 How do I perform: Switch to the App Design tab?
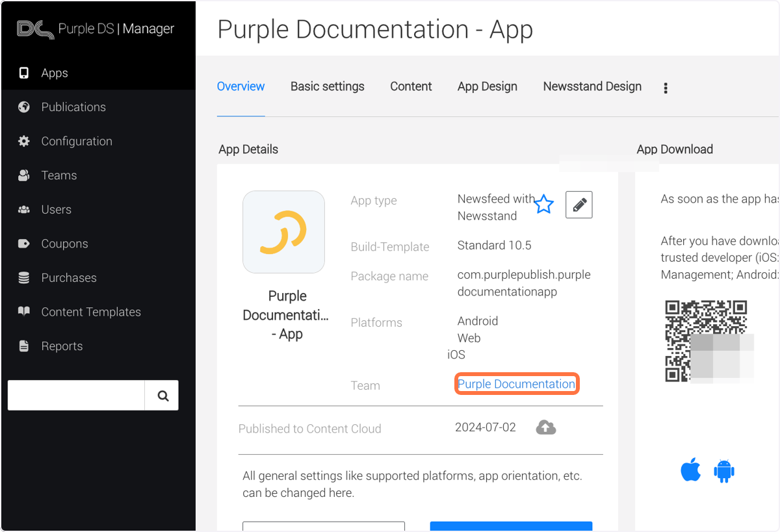point(487,86)
